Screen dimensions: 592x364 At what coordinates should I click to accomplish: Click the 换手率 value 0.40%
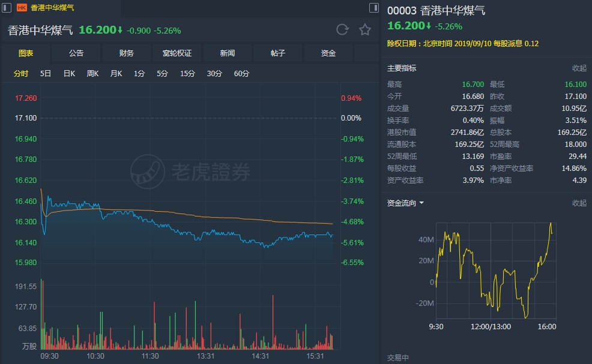[473, 121]
